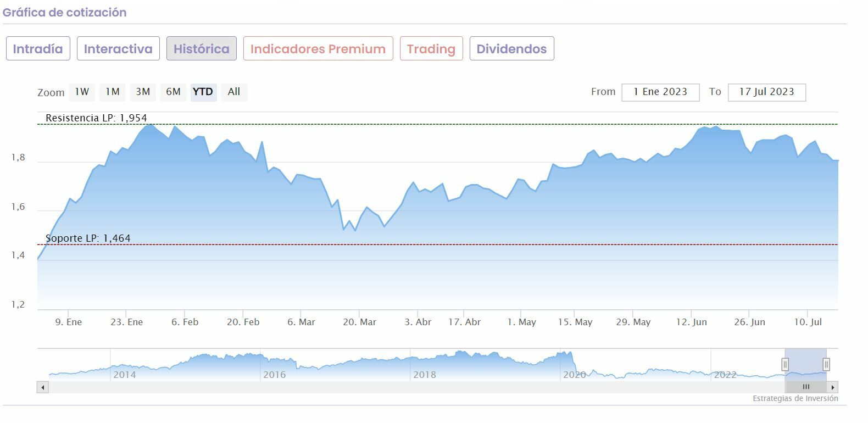Click the From date field
868x423 pixels.
[x=660, y=92]
